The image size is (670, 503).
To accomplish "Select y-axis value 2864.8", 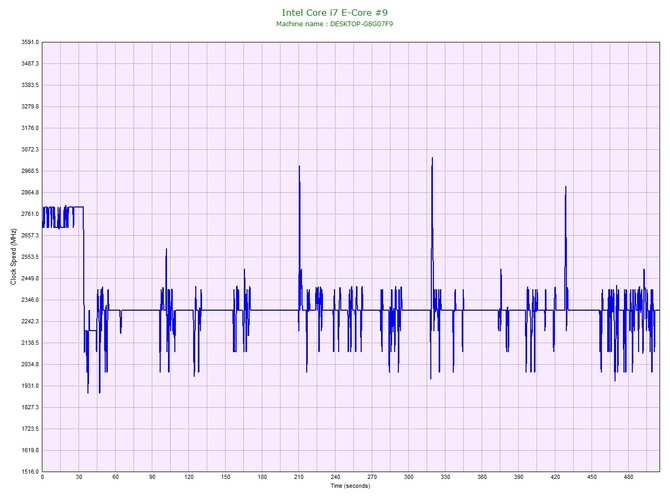I will [30, 192].
